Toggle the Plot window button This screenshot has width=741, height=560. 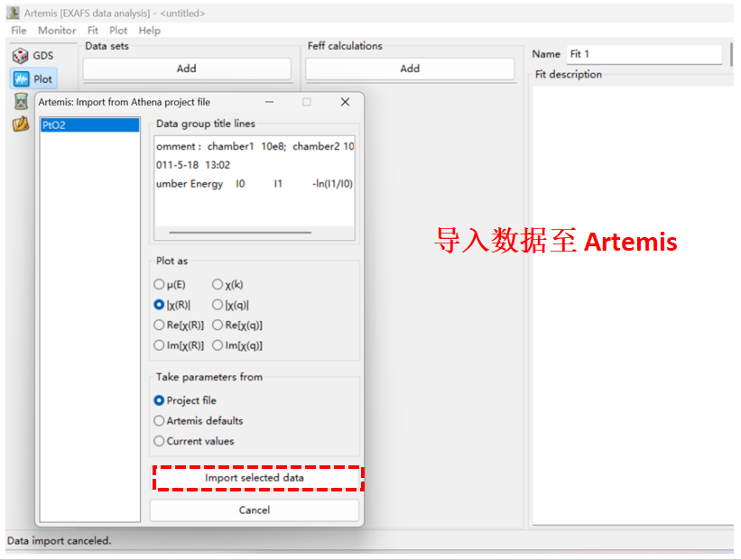click(x=33, y=78)
